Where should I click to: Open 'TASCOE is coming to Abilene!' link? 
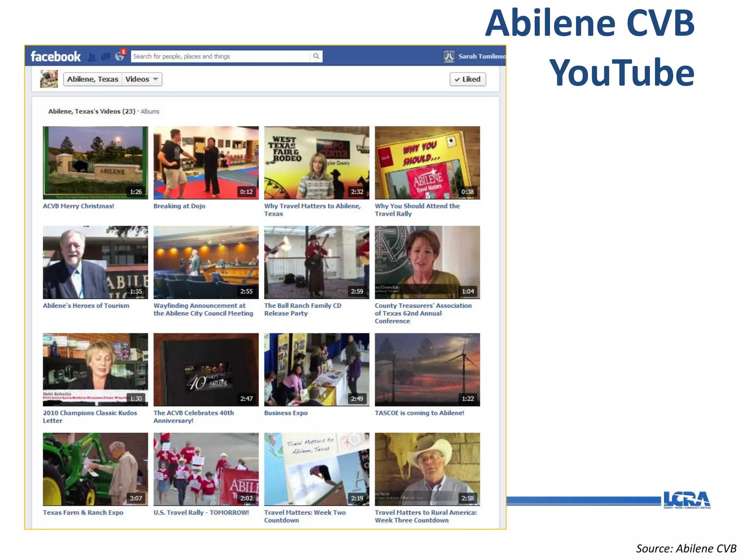pos(419,413)
